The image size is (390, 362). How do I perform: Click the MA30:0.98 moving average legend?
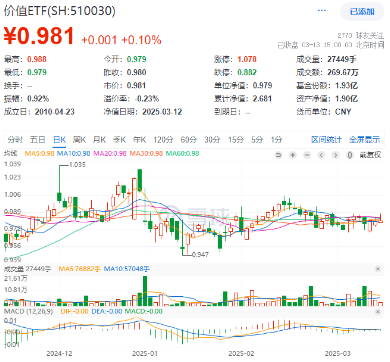(x=146, y=154)
